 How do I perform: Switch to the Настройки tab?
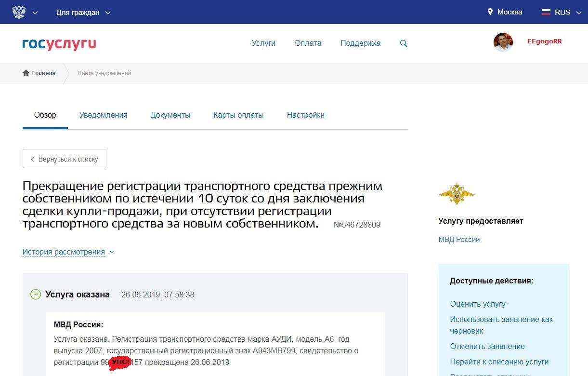click(x=305, y=115)
